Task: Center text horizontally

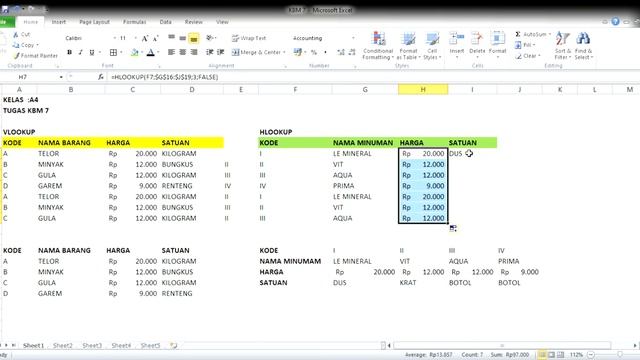Action: [182, 52]
